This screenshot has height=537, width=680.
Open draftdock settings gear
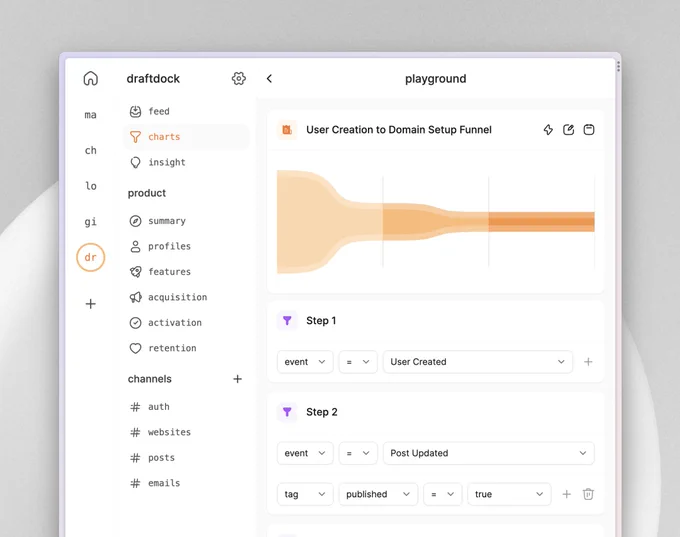239,79
